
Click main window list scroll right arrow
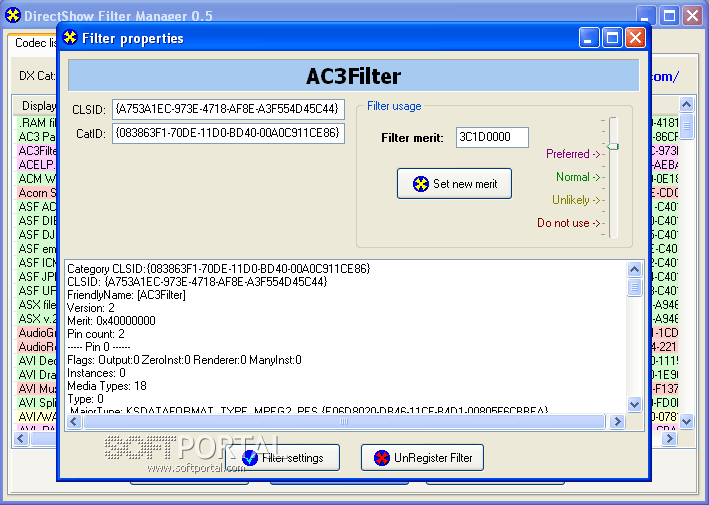669,439
